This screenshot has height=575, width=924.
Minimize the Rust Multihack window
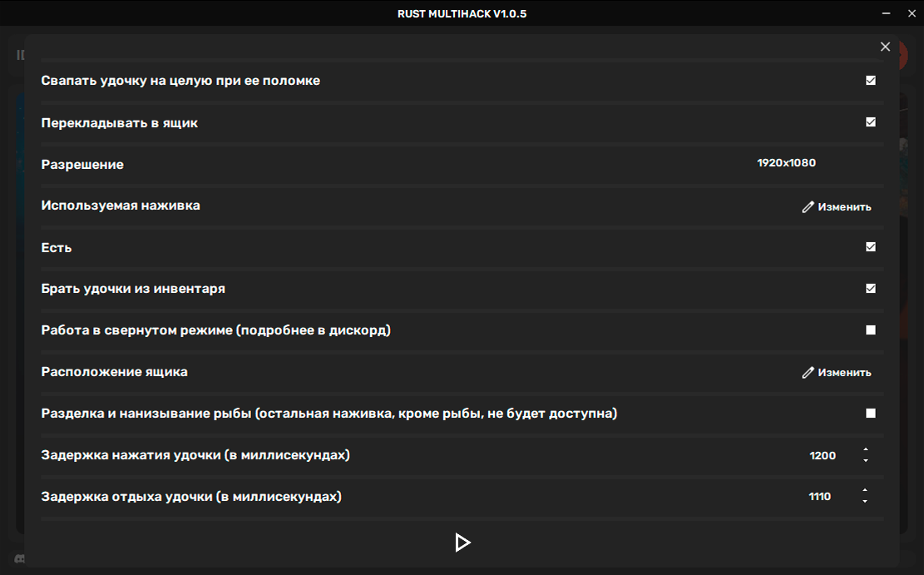pos(886,13)
